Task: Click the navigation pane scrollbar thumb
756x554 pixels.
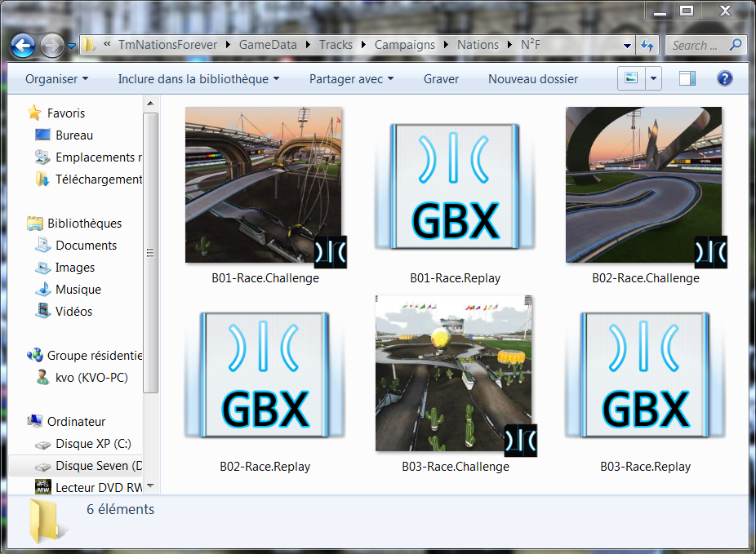Action: [150, 253]
